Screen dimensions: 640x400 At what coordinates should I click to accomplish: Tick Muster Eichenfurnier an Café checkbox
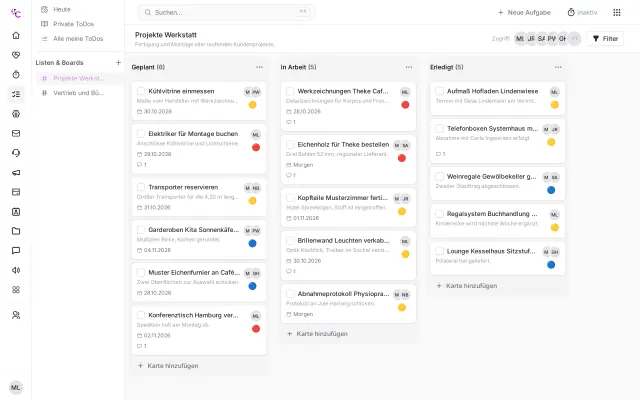point(141,272)
